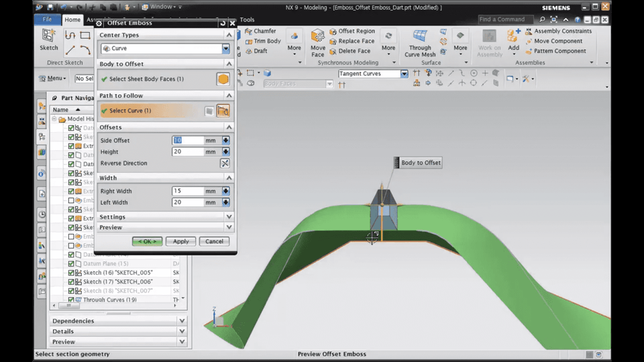Open the Draft tool
Screen dimensions: 644x362
256,51
